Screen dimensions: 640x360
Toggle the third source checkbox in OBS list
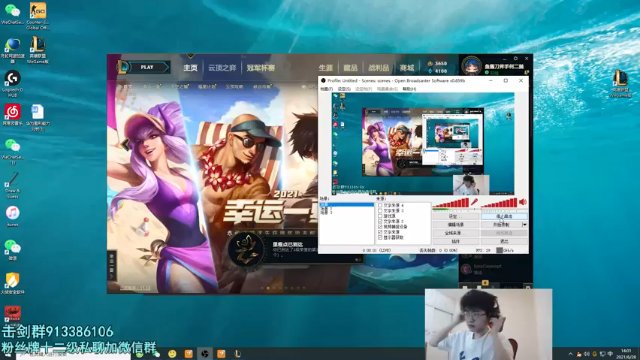pyautogui.click(x=380, y=216)
